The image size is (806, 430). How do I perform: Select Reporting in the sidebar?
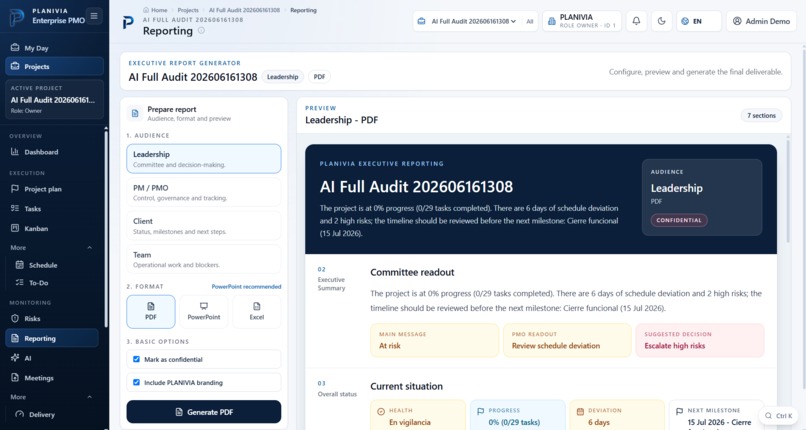(51, 338)
